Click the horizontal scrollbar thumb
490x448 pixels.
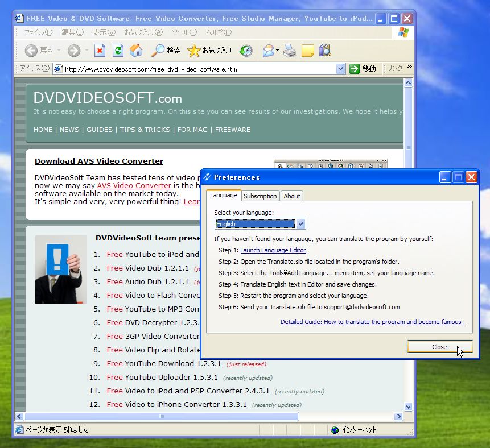pos(162,417)
